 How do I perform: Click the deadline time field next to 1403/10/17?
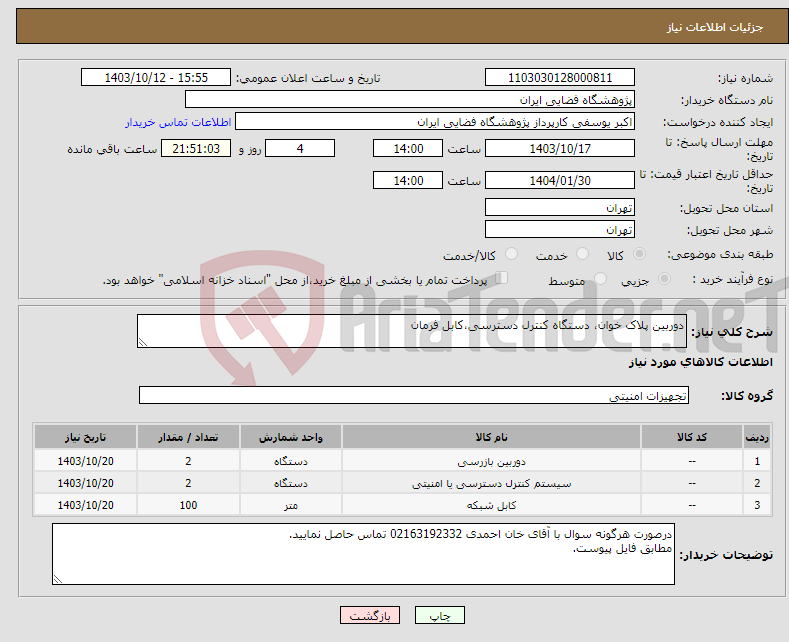[x=408, y=148]
